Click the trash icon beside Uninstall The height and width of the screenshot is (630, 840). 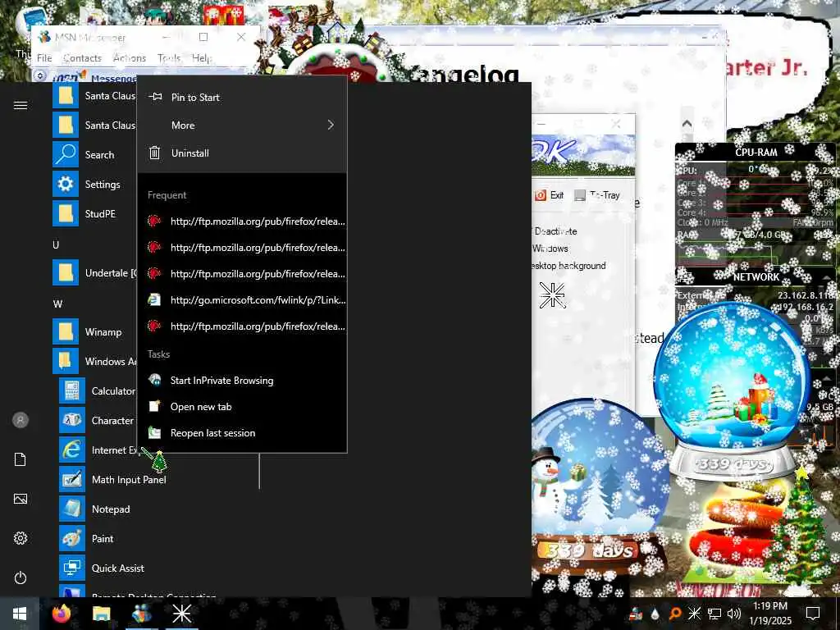tap(155, 153)
